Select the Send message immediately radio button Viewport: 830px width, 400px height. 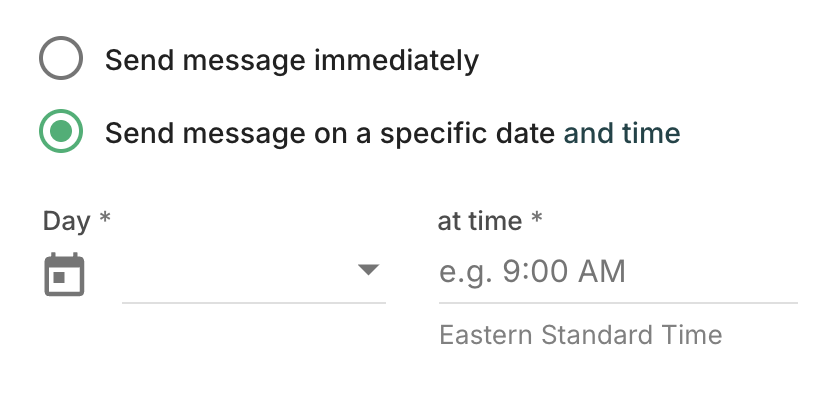61,60
